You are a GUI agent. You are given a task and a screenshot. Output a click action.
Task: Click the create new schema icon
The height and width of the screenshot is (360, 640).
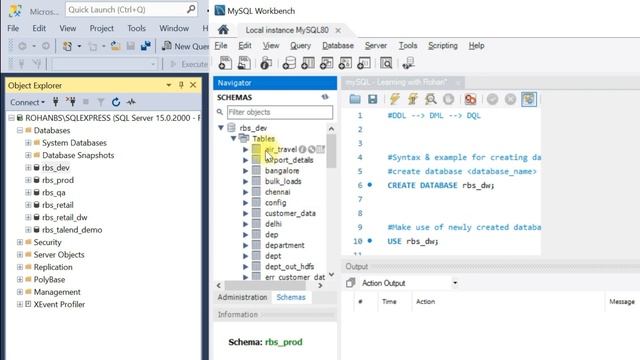click(x=289, y=63)
